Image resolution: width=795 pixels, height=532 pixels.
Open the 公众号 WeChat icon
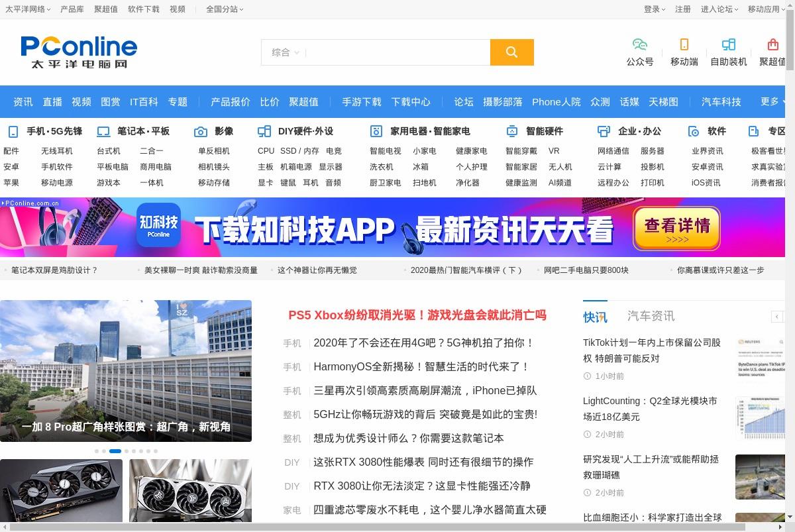[640, 44]
